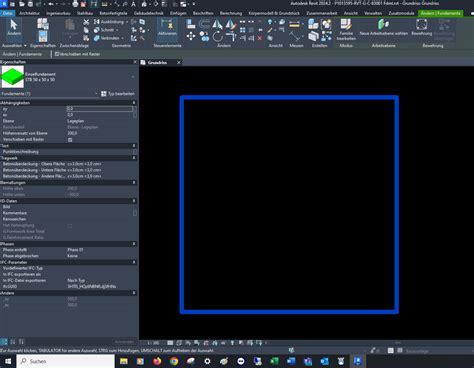Click the quick access Text A icon
474x368 pixels.
(133, 4)
